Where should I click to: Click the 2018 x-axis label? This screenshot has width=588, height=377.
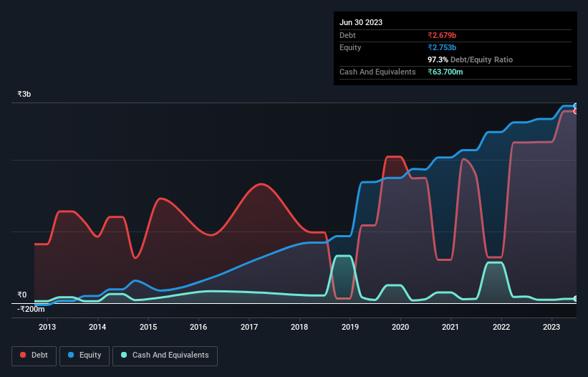click(x=299, y=327)
